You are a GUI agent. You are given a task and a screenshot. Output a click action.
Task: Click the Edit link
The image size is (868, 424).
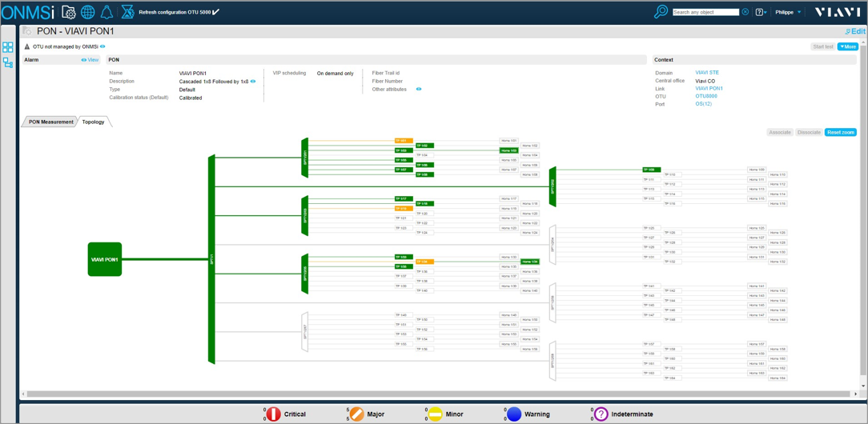pyautogui.click(x=854, y=31)
